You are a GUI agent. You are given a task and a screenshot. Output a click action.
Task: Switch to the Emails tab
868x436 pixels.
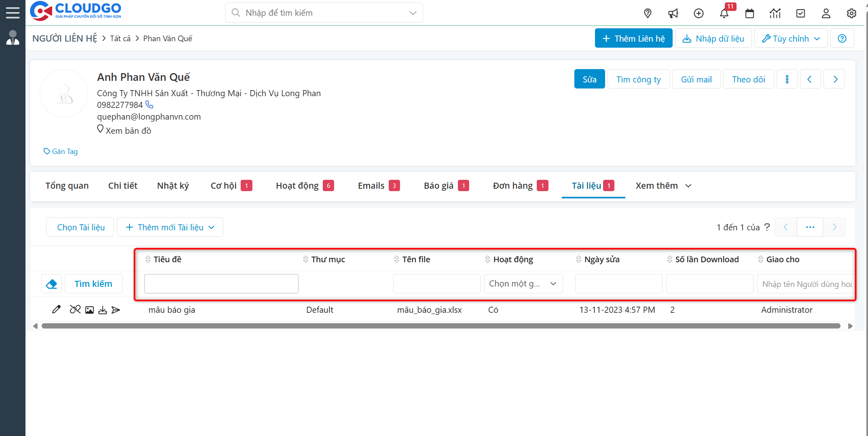[x=371, y=186]
